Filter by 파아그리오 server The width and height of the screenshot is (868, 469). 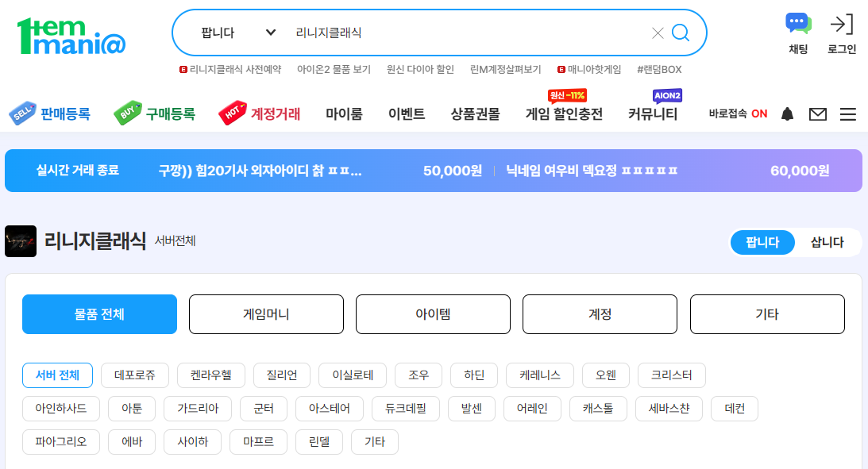click(x=61, y=442)
